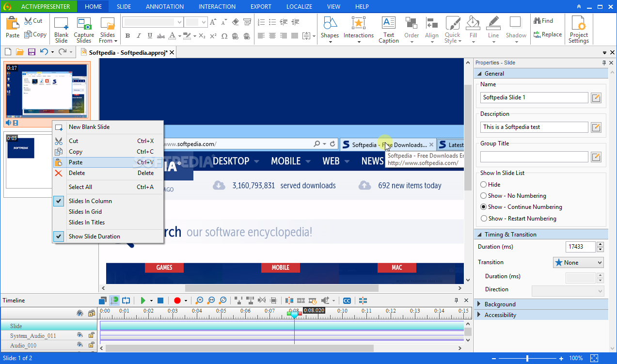617x364 pixels.
Task: Click the Paste button in ribbon
Action: click(13, 28)
